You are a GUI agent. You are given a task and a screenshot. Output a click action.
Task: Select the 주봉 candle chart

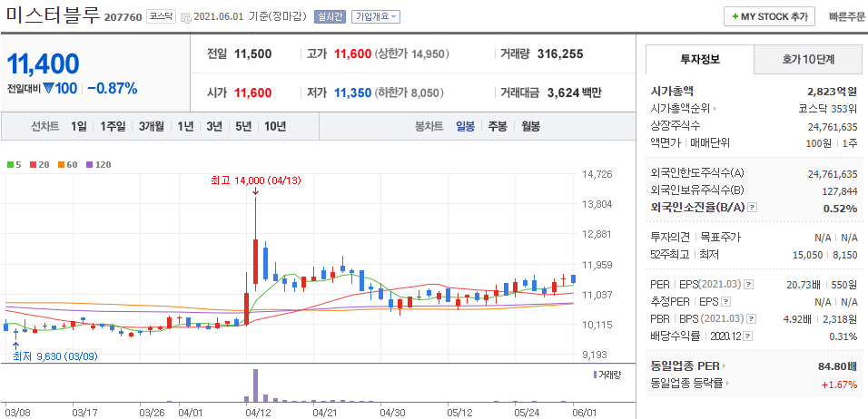498,126
